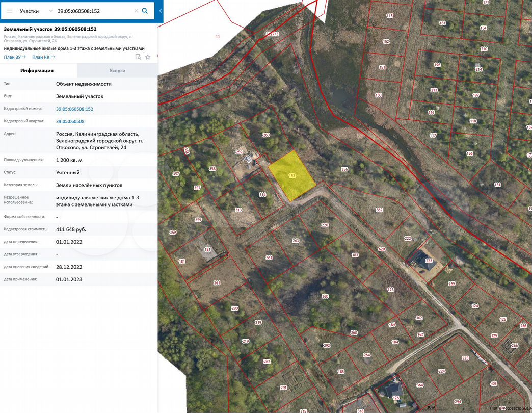Open the hamburger menu in search bar
This screenshot has width=532, height=413.
(9, 11)
